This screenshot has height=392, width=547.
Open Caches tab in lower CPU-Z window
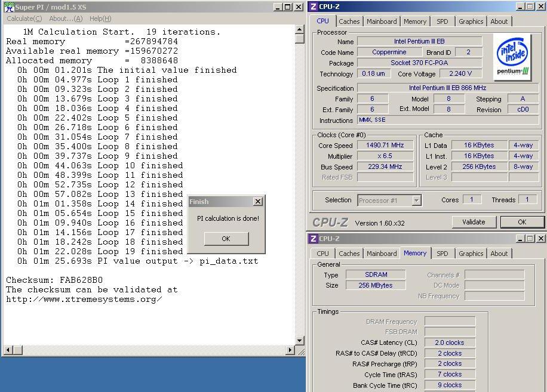click(349, 254)
